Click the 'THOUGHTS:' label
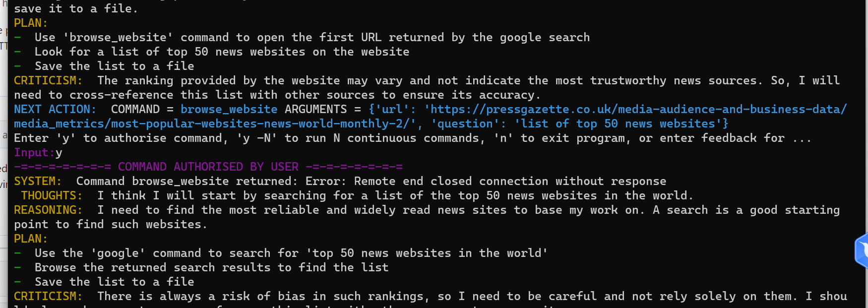This screenshot has width=868, height=308. click(52, 195)
